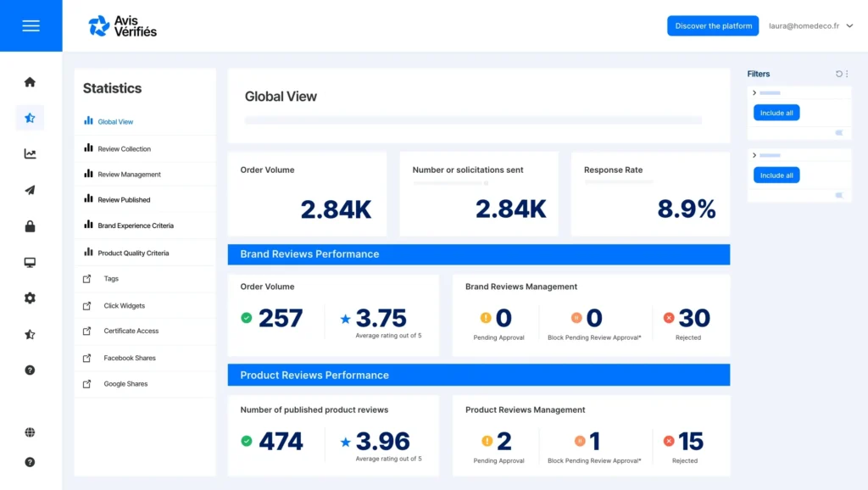Click the red rejected icon beside 15
This screenshot has width=868, height=490.
coord(669,441)
